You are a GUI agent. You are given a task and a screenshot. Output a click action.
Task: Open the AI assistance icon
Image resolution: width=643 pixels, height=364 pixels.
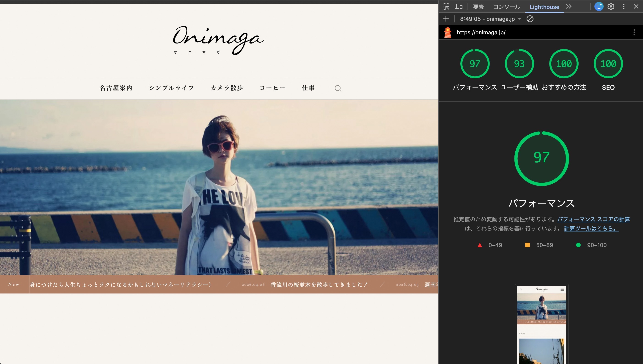599,6
